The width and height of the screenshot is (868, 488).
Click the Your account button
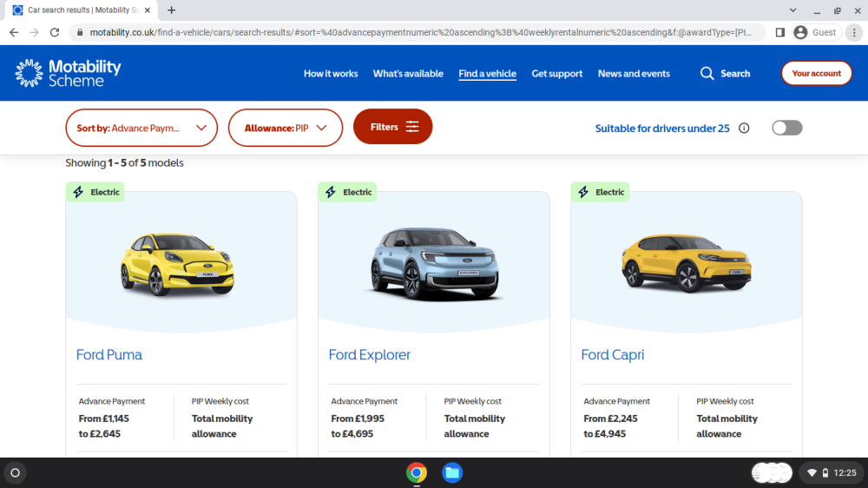[x=817, y=73]
